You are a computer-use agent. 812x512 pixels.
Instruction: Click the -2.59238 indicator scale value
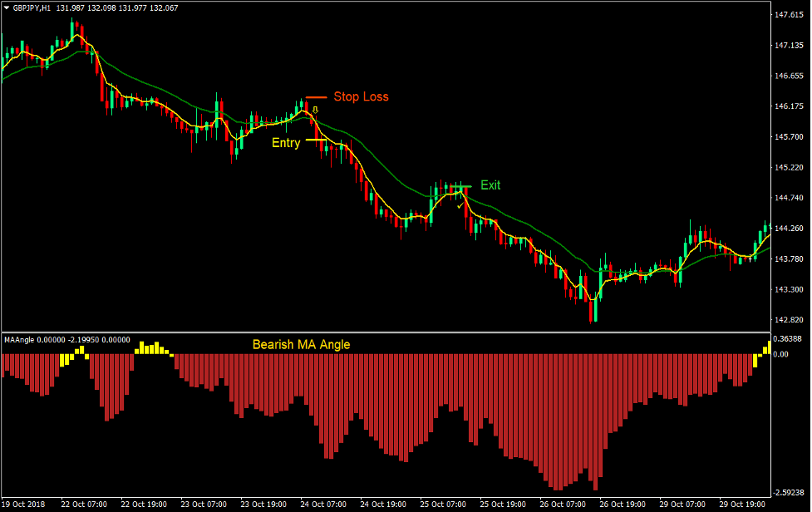[788, 491]
